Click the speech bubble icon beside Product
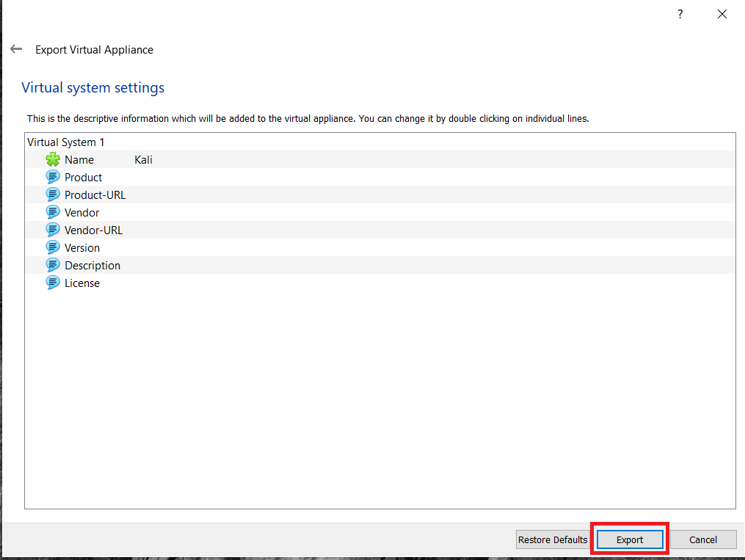This screenshot has width=745, height=560. [x=52, y=177]
